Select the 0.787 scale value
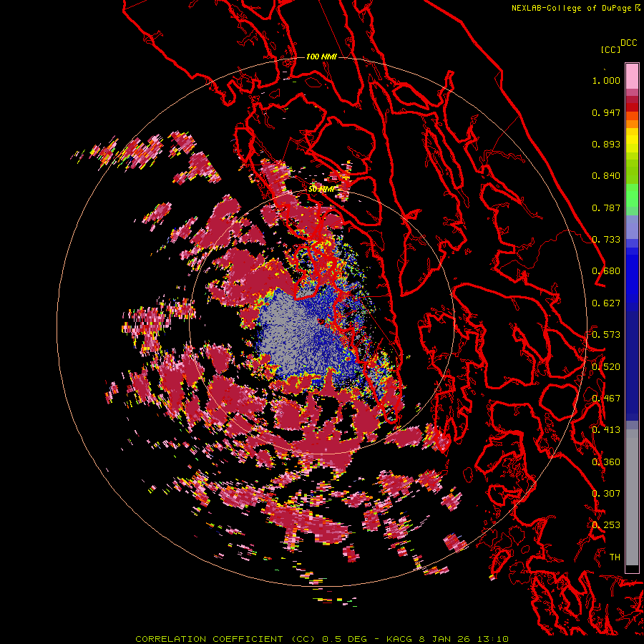Viewport: 644px width, 644px height. pos(606,208)
